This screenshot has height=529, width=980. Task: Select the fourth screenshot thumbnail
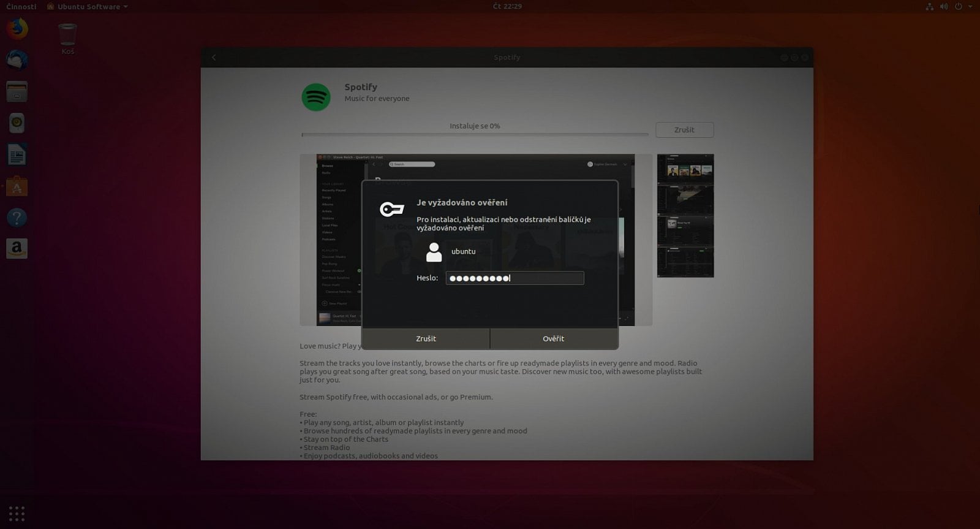click(685, 262)
